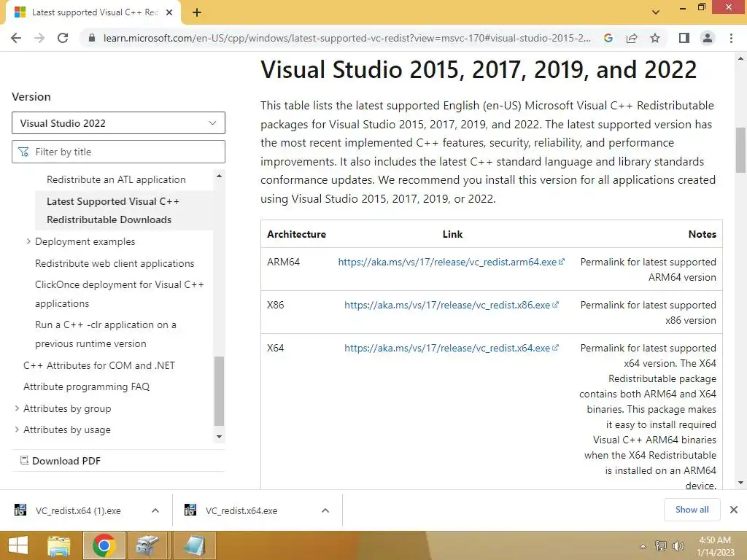This screenshot has height=560, width=747.
Task: Open ClickOnce deployment for Visual C++ applications
Action: (x=120, y=294)
